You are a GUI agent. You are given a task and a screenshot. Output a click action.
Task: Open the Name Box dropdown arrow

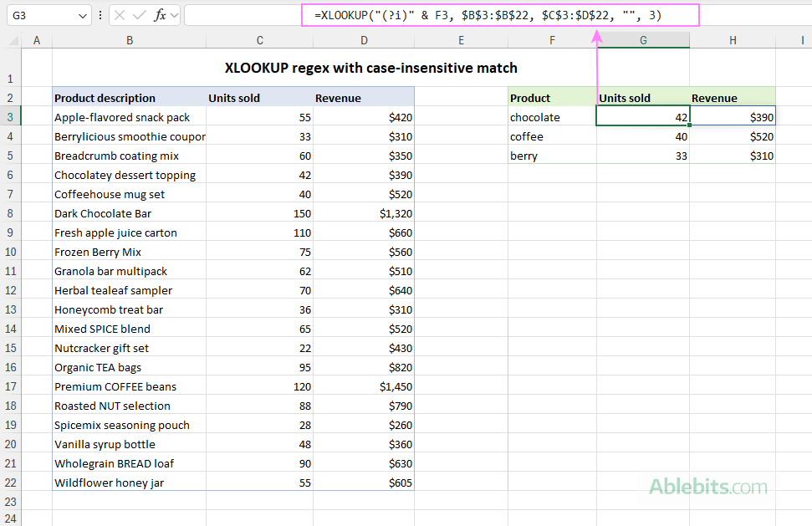click(81, 14)
